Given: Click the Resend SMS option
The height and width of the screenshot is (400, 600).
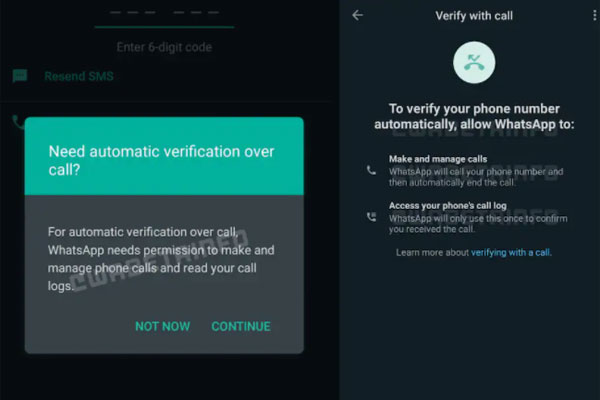Looking at the screenshot, I should 79,76.
